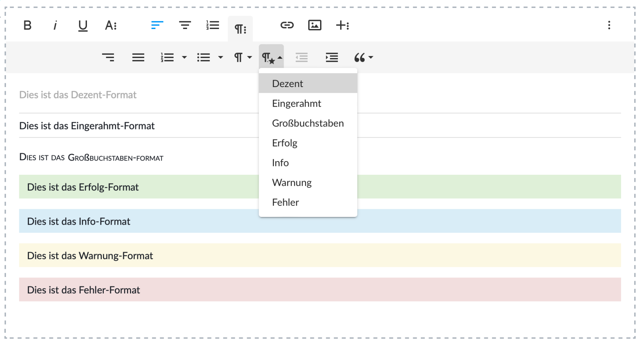Viewport: 644px width, 344px height.
Task: Select Fehler paragraph style
Action: [x=308, y=202]
